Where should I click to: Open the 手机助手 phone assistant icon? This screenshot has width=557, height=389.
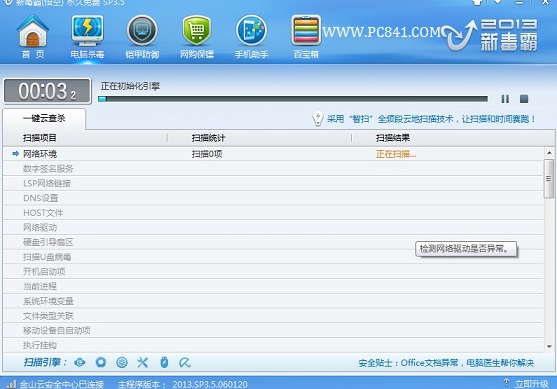coord(252,31)
